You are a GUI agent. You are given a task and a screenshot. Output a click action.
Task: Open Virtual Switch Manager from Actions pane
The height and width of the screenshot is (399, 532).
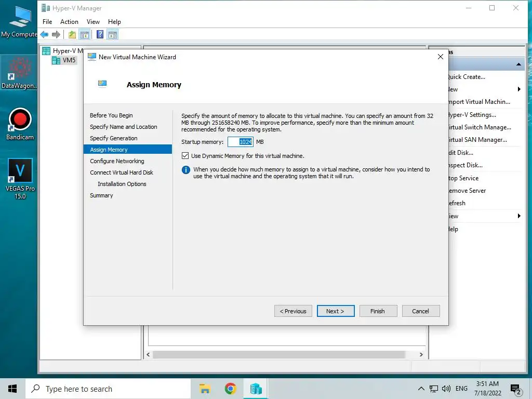tap(480, 127)
